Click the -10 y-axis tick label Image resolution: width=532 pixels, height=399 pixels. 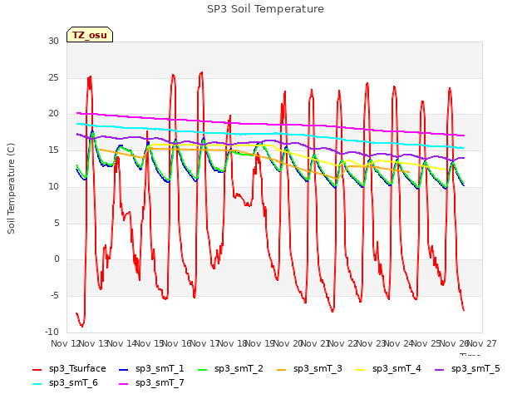(52, 332)
